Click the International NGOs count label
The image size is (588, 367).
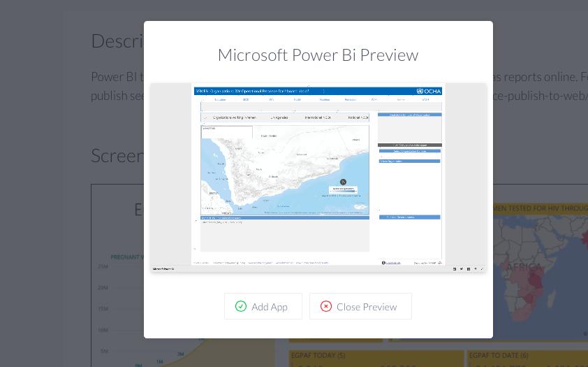(x=318, y=117)
